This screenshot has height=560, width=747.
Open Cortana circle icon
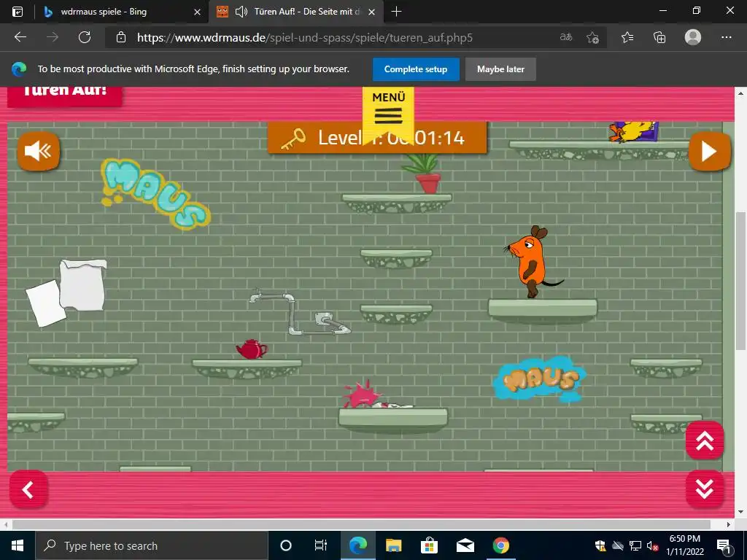[x=285, y=545]
